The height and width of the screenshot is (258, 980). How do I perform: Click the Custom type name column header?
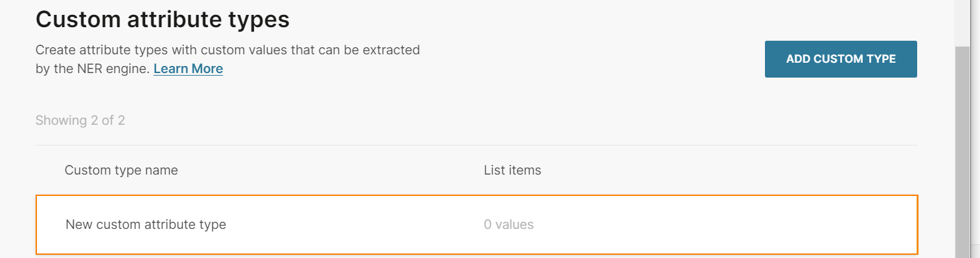(121, 170)
